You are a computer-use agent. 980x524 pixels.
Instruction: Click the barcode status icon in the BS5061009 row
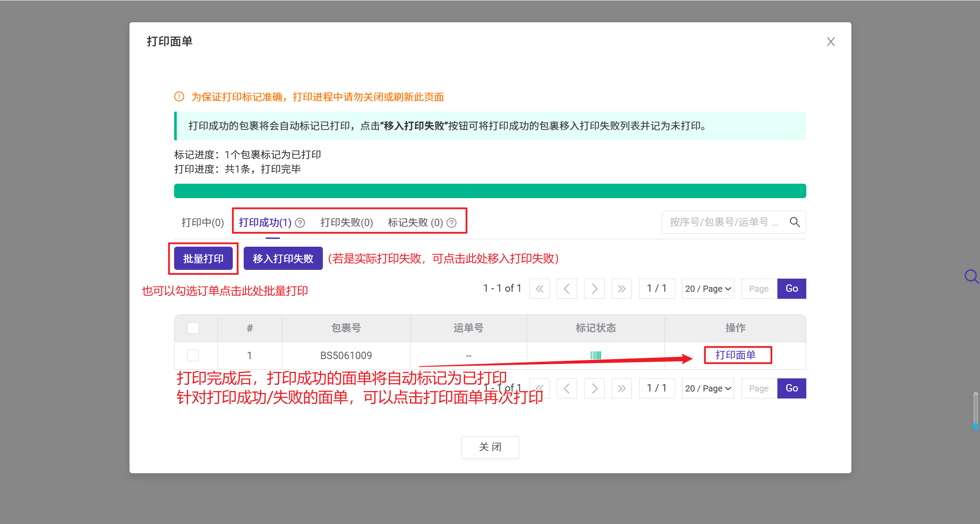click(x=595, y=355)
